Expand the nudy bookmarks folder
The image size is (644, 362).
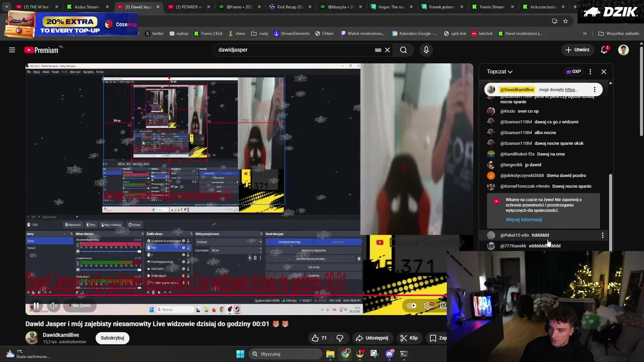tap(259, 34)
